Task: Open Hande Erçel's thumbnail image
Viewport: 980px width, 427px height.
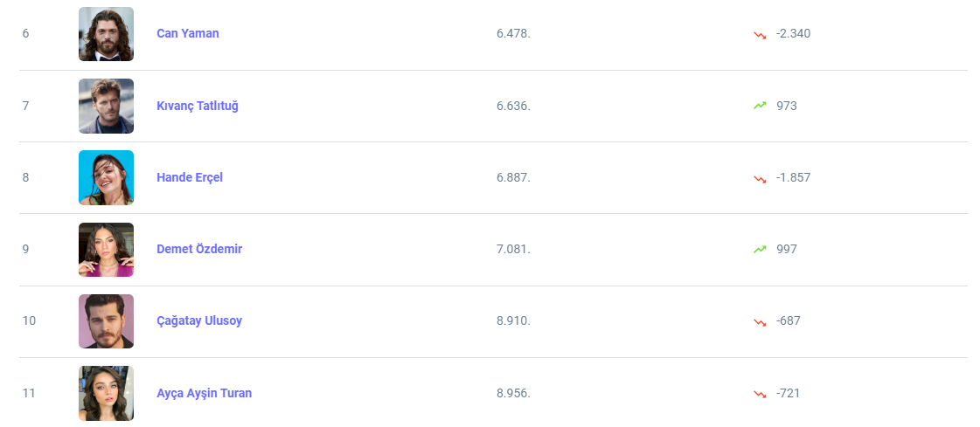Action: (106, 177)
